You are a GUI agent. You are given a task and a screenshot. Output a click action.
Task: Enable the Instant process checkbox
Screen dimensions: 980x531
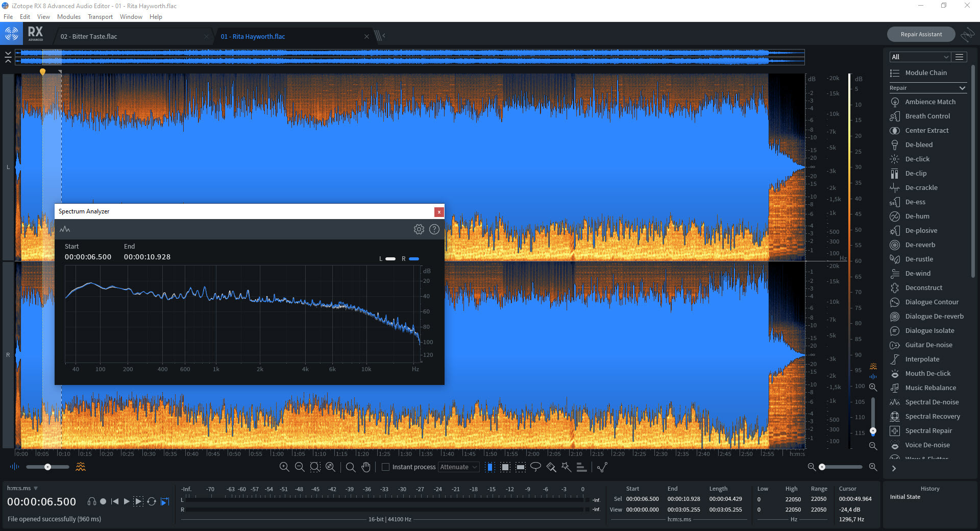pyautogui.click(x=386, y=467)
